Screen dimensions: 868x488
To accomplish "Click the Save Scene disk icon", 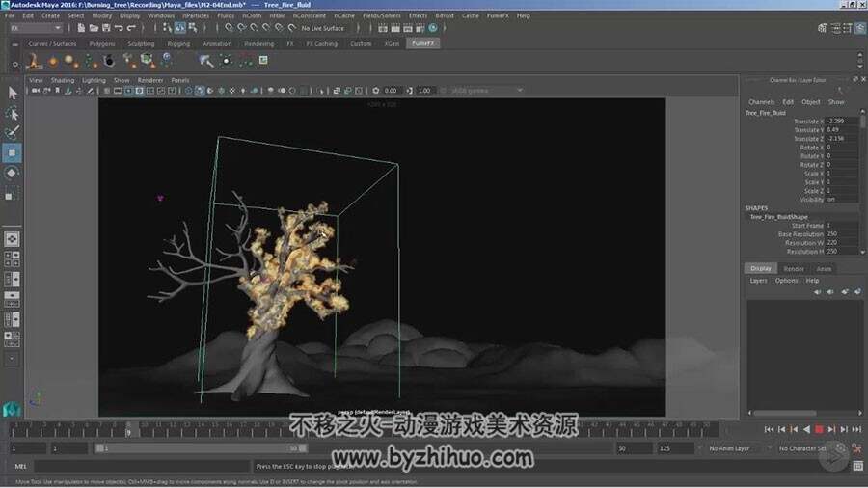I will coord(106,28).
